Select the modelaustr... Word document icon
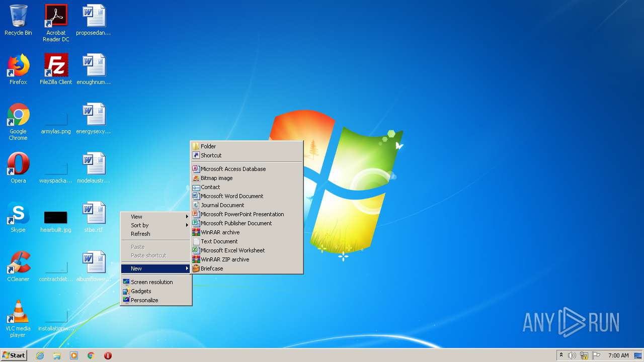The image size is (644, 362). [x=94, y=168]
